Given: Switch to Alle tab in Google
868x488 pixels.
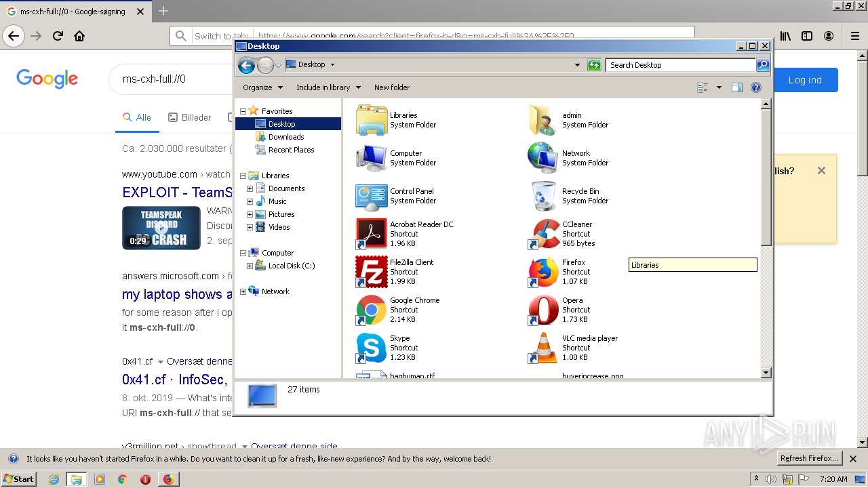Looking at the screenshot, I should point(137,117).
